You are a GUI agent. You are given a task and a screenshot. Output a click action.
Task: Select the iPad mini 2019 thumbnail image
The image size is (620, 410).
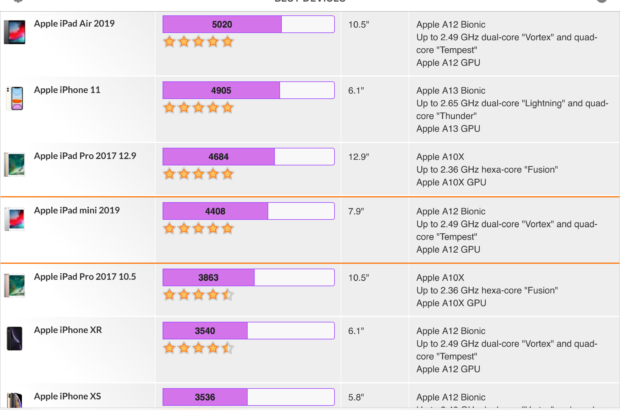pos(14,219)
